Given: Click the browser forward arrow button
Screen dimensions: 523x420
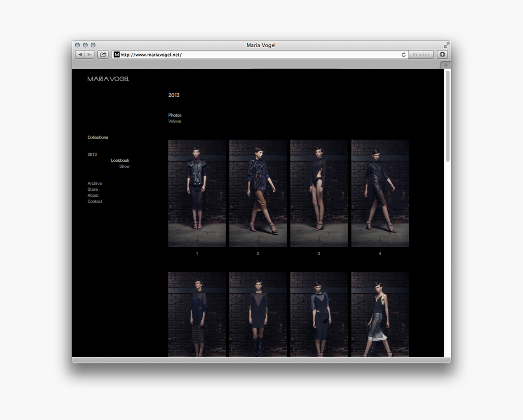Looking at the screenshot, I should pyautogui.click(x=89, y=55).
